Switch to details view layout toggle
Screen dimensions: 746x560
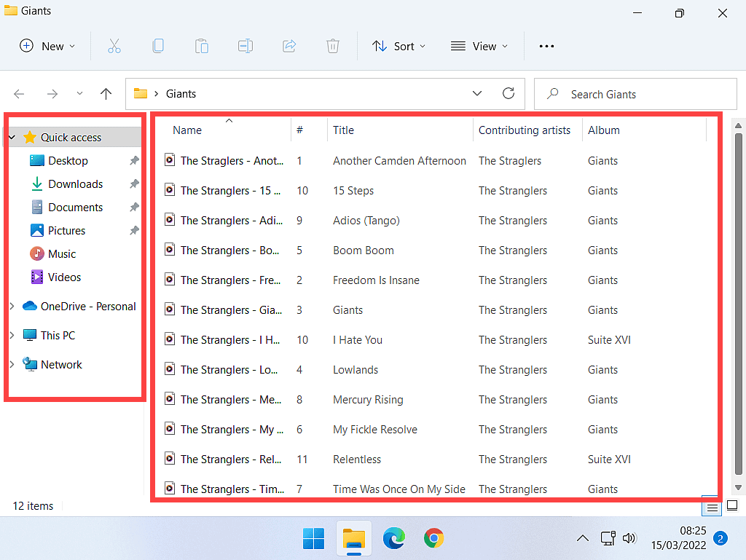(x=712, y=506)
